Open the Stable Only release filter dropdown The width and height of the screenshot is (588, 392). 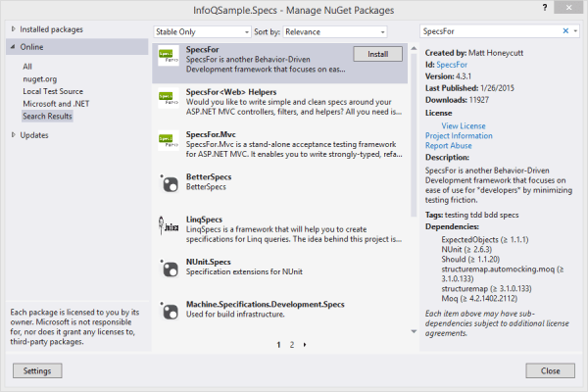202,32
